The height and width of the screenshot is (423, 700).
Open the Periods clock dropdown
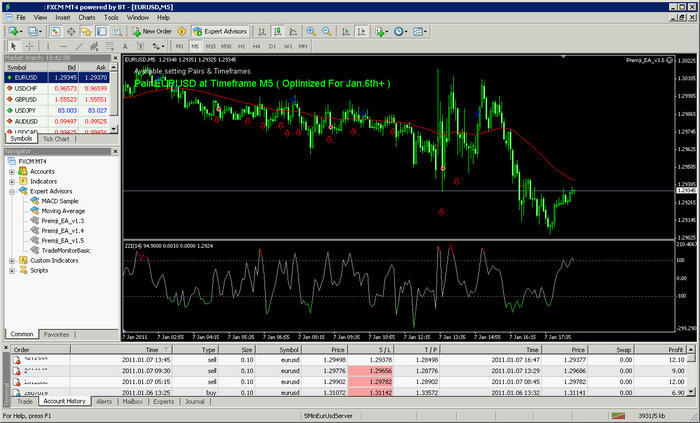click(399, 31)
